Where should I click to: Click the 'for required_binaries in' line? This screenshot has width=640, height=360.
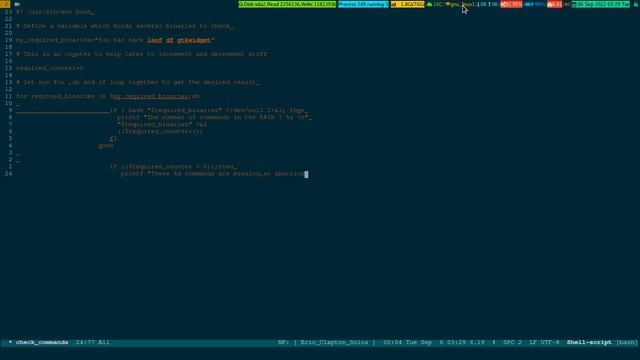108,96
